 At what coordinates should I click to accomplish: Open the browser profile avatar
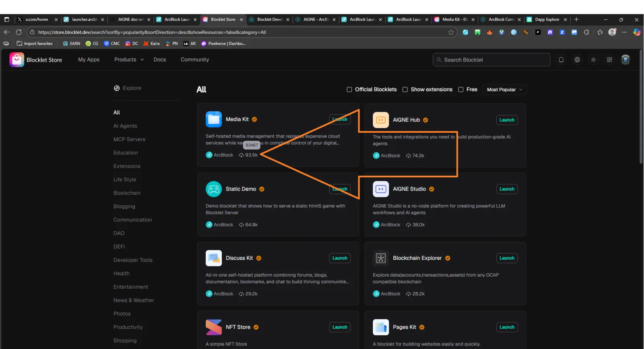tap(612, 32)
